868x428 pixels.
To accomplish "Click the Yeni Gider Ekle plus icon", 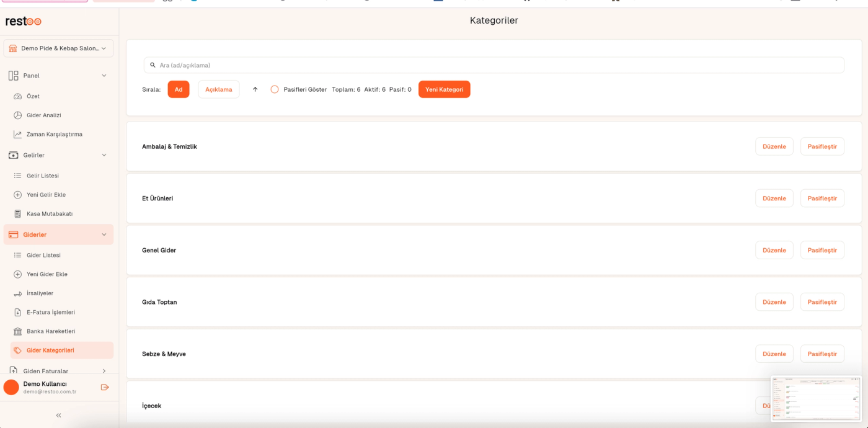I will click(x=17, y=274).
